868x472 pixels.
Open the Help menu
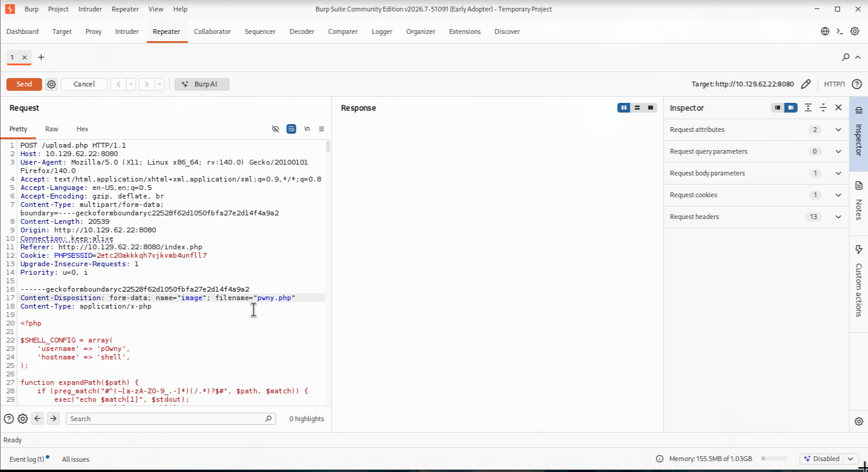tap(180, 9)
